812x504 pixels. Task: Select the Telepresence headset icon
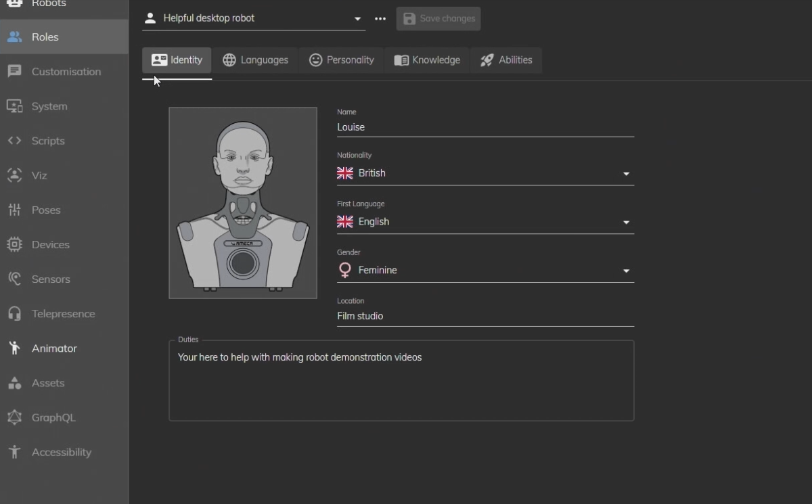point(14,313)
